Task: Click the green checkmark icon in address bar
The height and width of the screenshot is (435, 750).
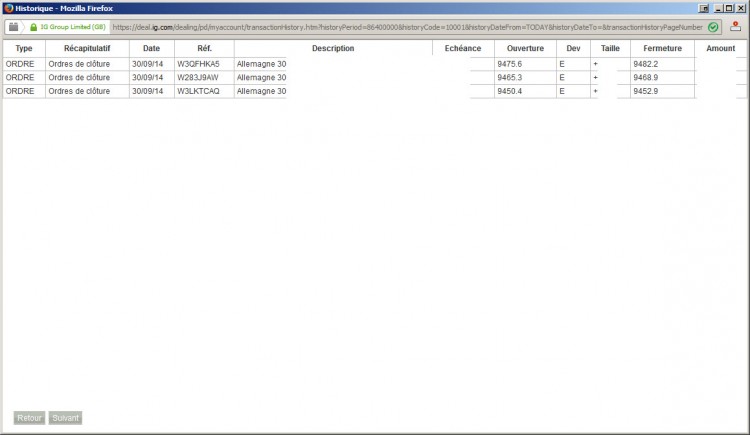Action: point(713,27)
